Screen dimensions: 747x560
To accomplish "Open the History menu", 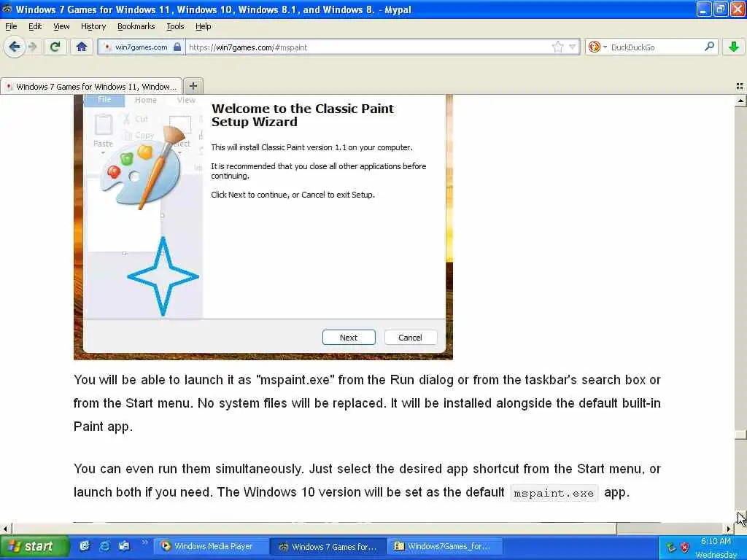I will [x=93, y=26].
